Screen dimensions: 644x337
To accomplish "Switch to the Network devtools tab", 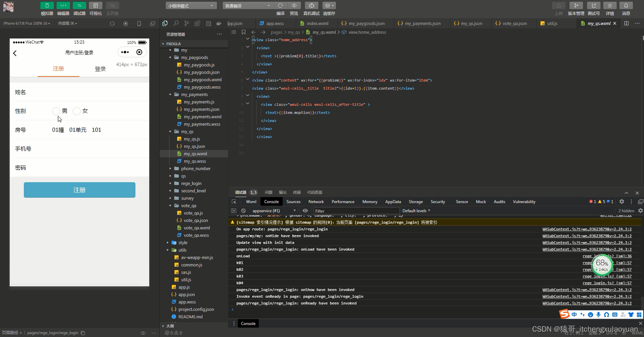I will 316,202.
